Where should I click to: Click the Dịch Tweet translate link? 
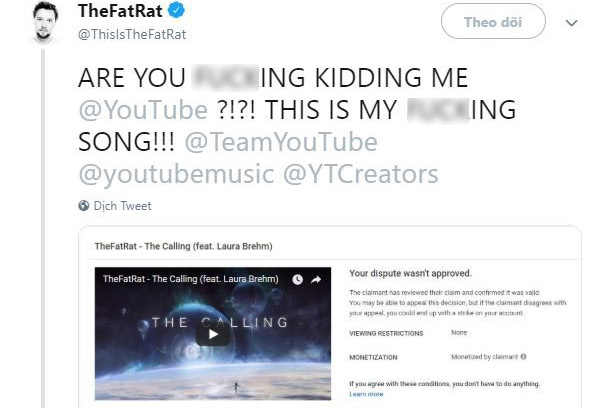[122, 205]
